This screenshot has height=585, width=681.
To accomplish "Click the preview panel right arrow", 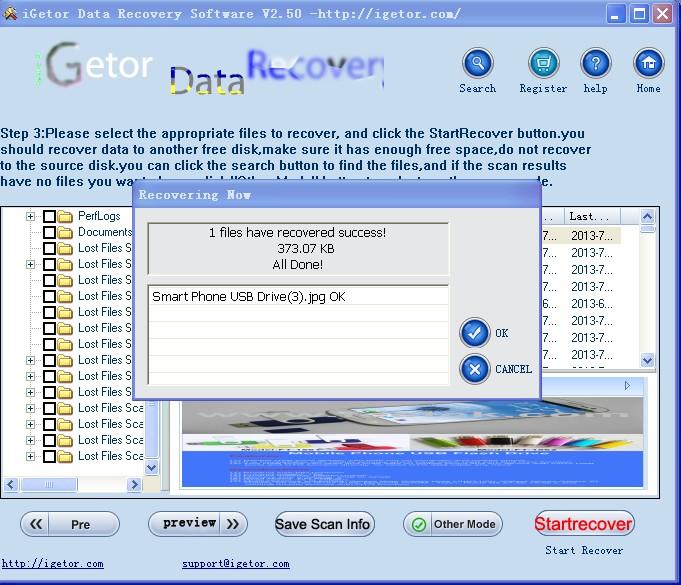I will 627,386.
